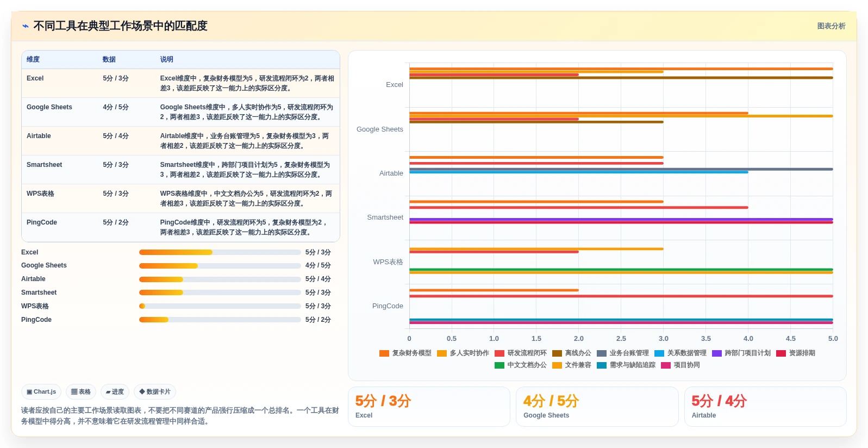Click the Airtable progress bar

coord(220,279)
